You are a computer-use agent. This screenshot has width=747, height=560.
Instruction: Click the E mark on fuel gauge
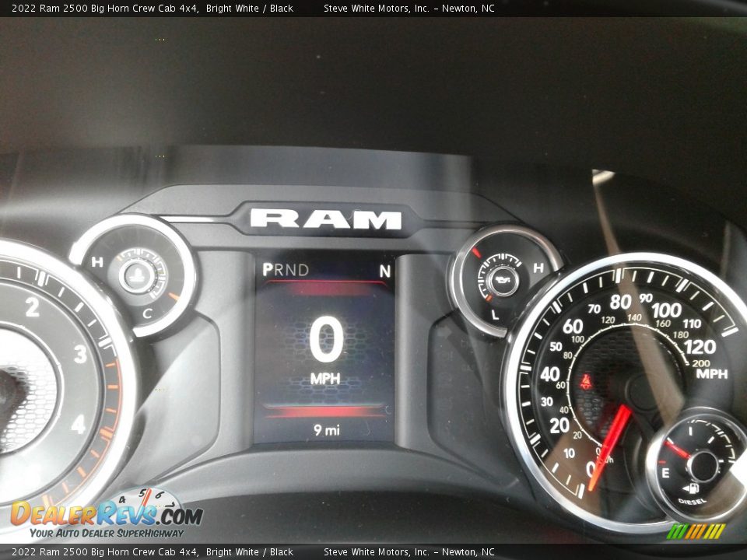tap(665, 473)
